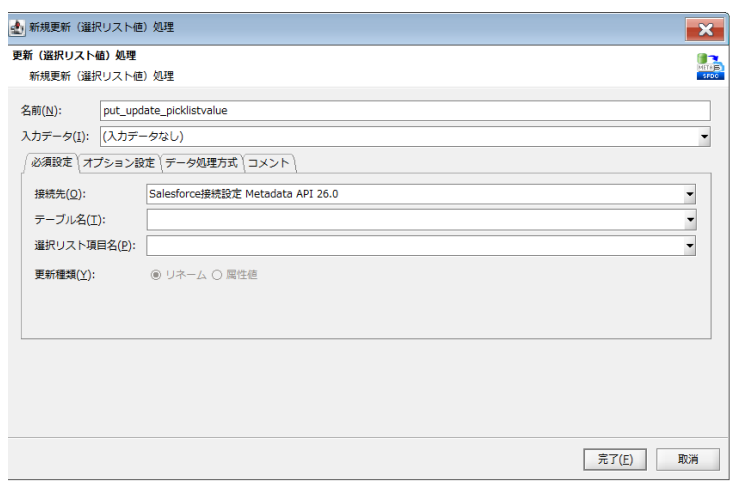Click the 完了 button
The image size is (738, 489).
(615, 459)
